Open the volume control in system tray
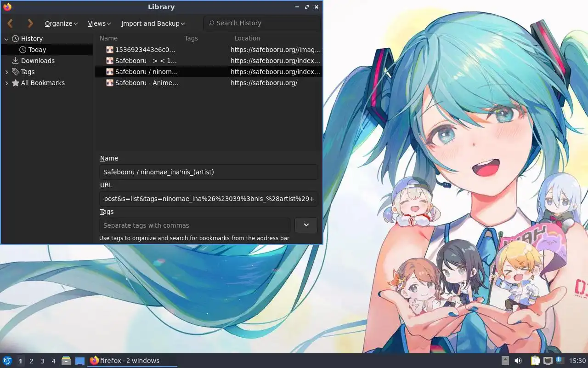Image resolution: width=588 pixels, height=368 pixels. point(518,361)
